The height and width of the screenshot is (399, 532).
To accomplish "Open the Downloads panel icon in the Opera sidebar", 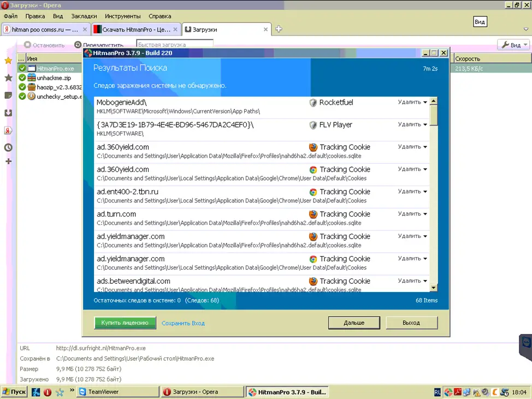I will [8, 113].
